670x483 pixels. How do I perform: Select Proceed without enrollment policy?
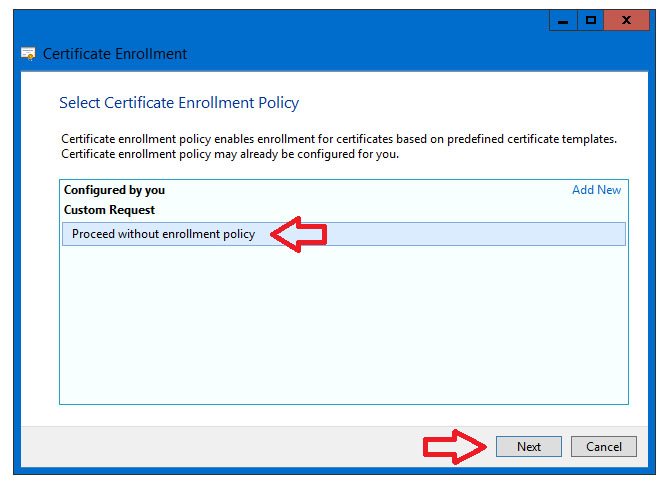click(163, 234)
